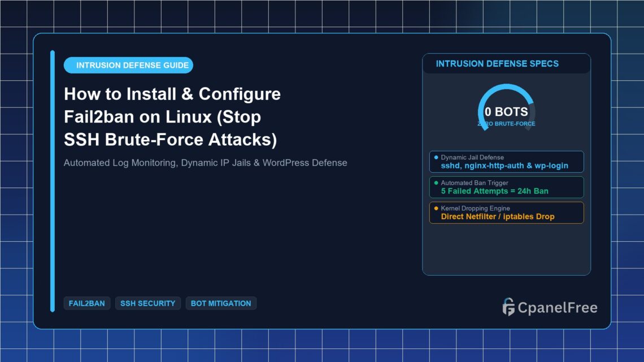Click the INTRUSION DEFENSE GUIDE badge
Screen dimensions: 644x362
point(128,66)
